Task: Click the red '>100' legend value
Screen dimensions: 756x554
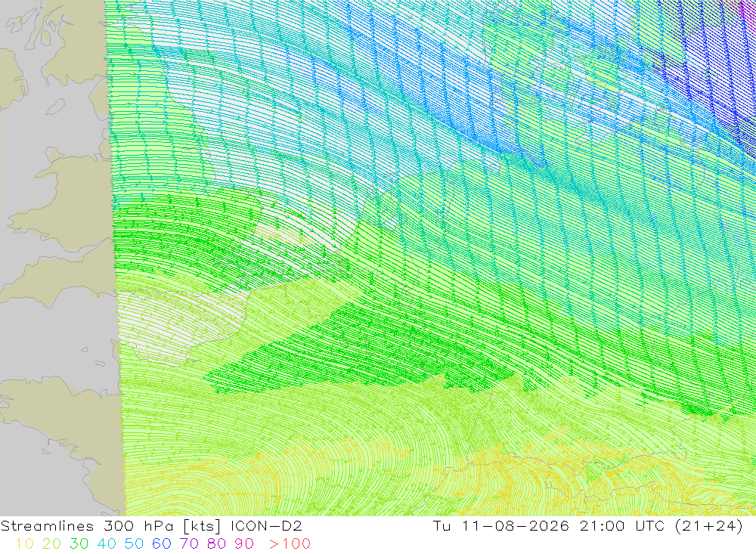Action: 290,544
